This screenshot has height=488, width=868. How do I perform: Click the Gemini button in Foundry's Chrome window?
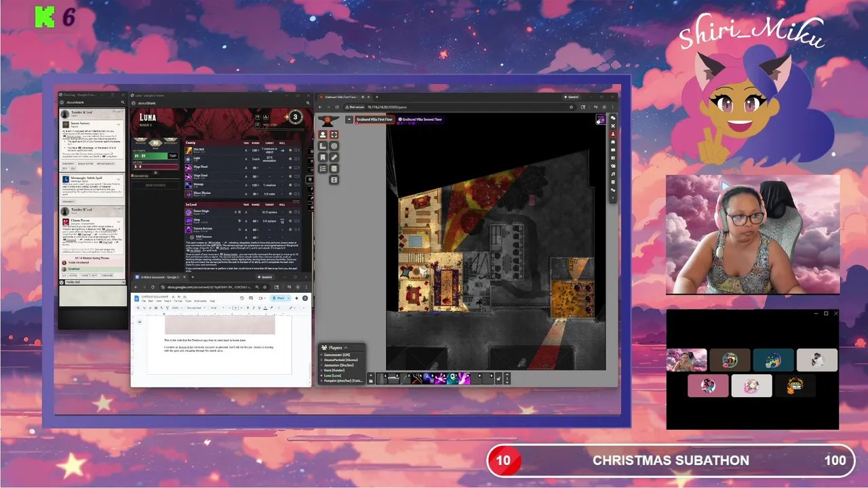pos(572,97)
